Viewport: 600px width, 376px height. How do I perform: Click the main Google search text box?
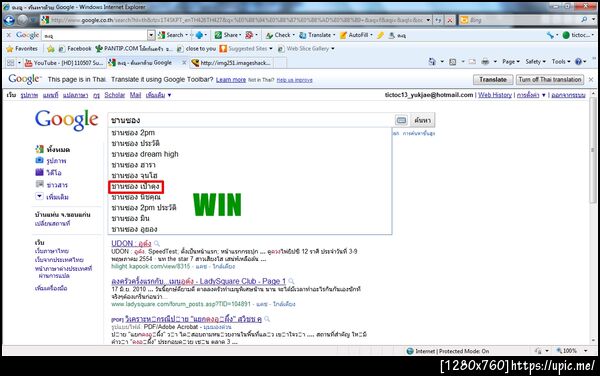pos(251,120)
